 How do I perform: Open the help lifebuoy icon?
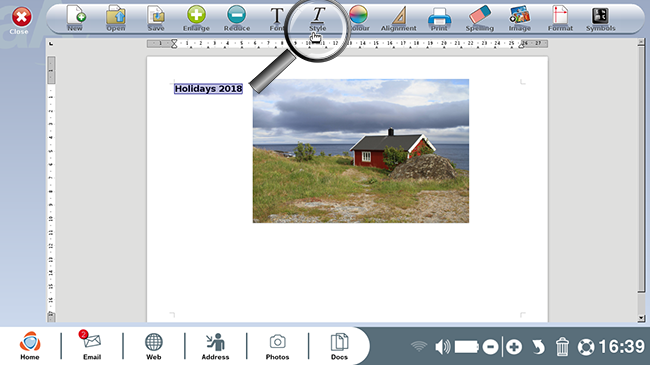point(586,347)
